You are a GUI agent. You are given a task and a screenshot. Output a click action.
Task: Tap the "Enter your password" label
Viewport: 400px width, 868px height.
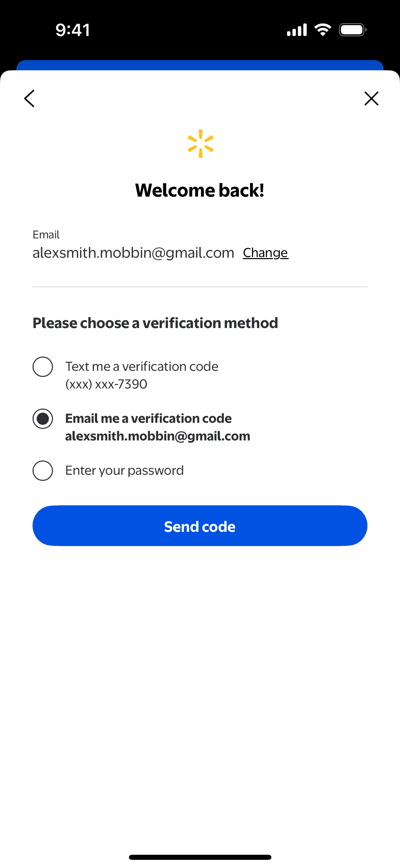coord(125,470)
